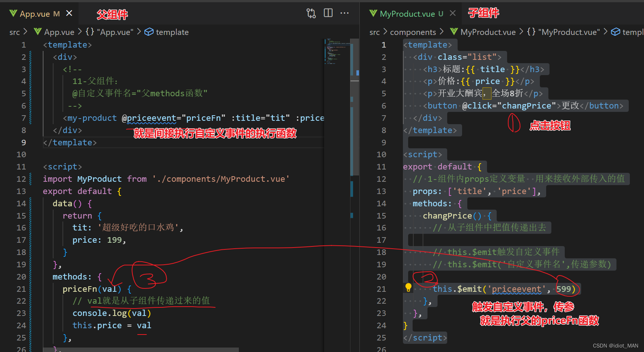Select the App.vue file breadcrumb

coord(54,32)
